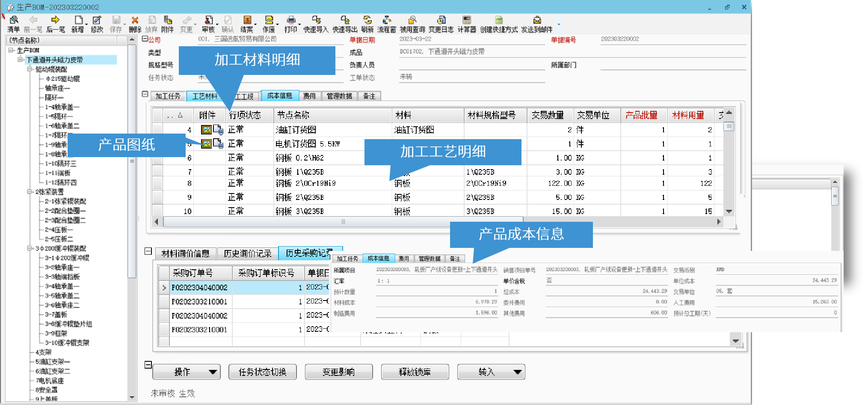The height and width of the screenshot is (405, 868).
Task: Switch to the 管理数据 tab
Action: pos(339,96)
